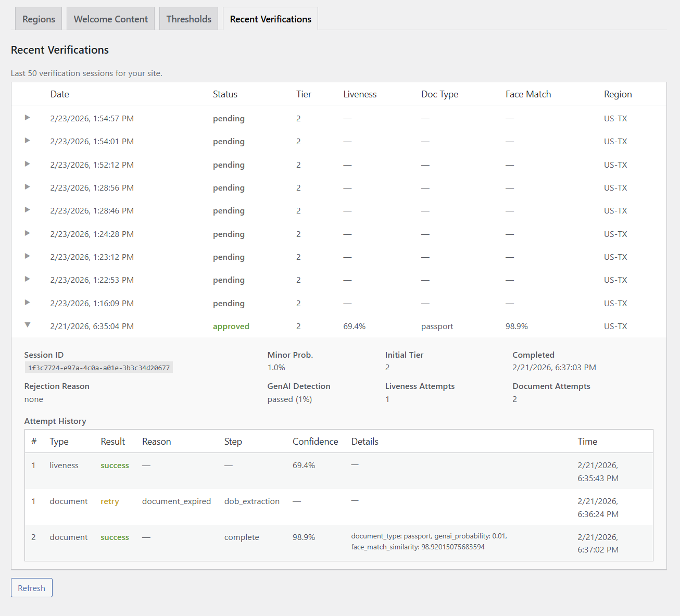Screen dimensions: 680x616
Task: Expand the 1:22:53 PM session row
Action: [28, 280]
